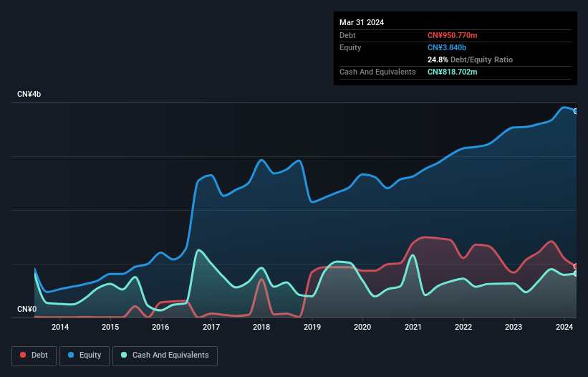Select the red Debt endpoint marker
Screen dimensions: 588x377
[576, 267]
